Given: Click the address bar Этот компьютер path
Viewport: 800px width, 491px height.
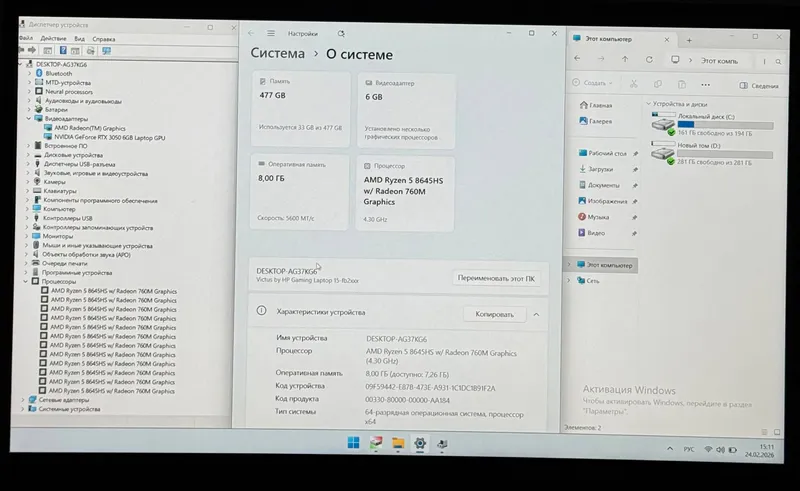Looking at the screenshot, I should (719, 61).
